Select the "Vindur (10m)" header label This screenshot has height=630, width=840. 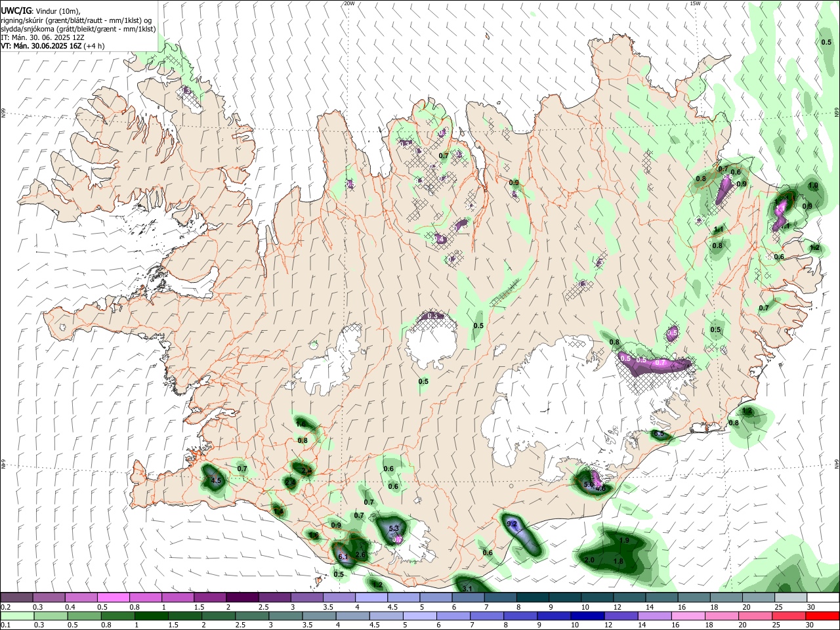pyautogui.click(x=57, y=11)
